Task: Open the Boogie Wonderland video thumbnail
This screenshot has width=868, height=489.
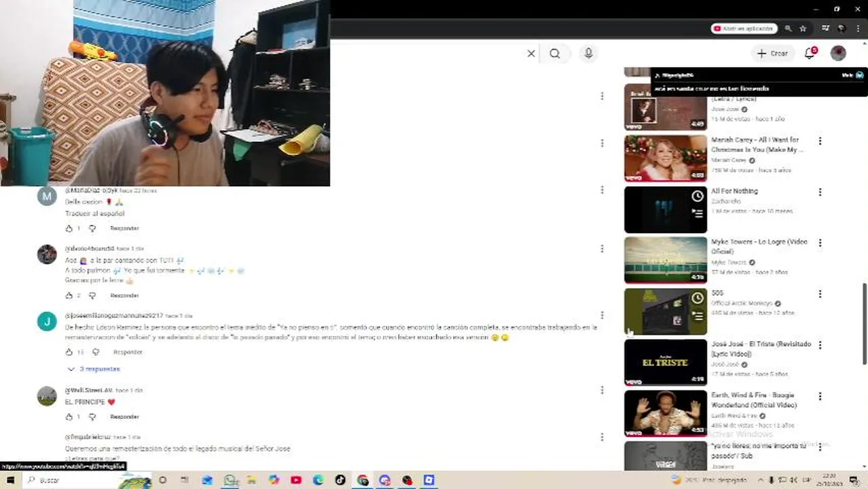Action: (666, 413)
